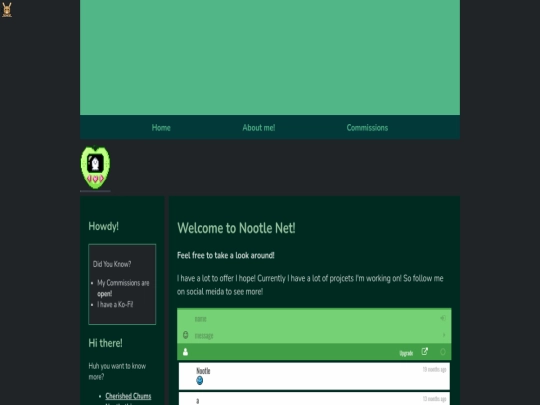Click the green heart tamagotchi widget

(95, 167)
